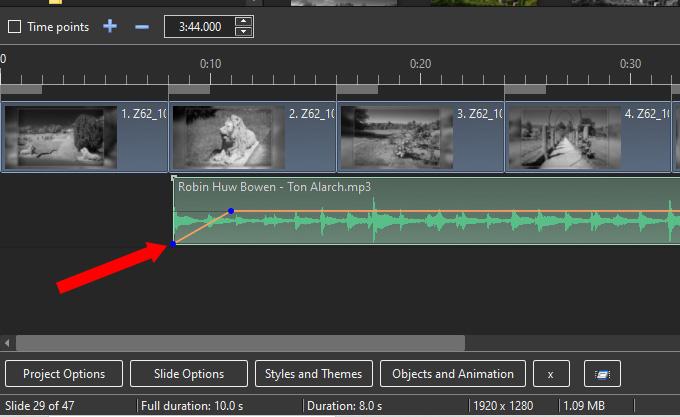Select the envelope point at audio clip start
680x417 pixels.
[x=173, y=244]
